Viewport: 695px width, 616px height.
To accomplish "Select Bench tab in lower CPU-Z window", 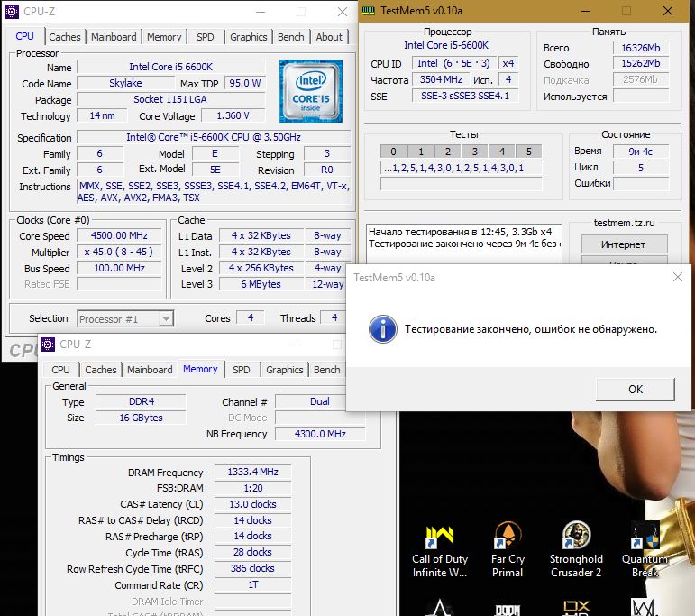I will point(327,370).
